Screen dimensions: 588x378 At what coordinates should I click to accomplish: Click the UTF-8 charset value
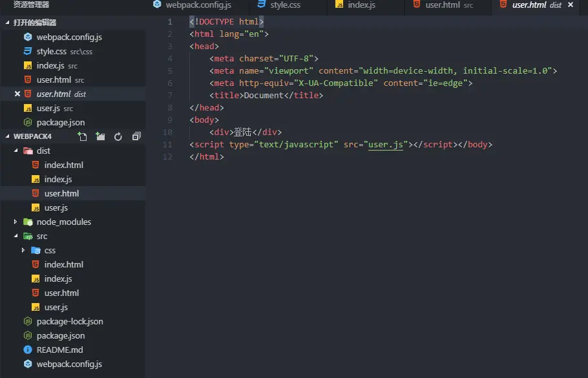[x=296, y=59]
